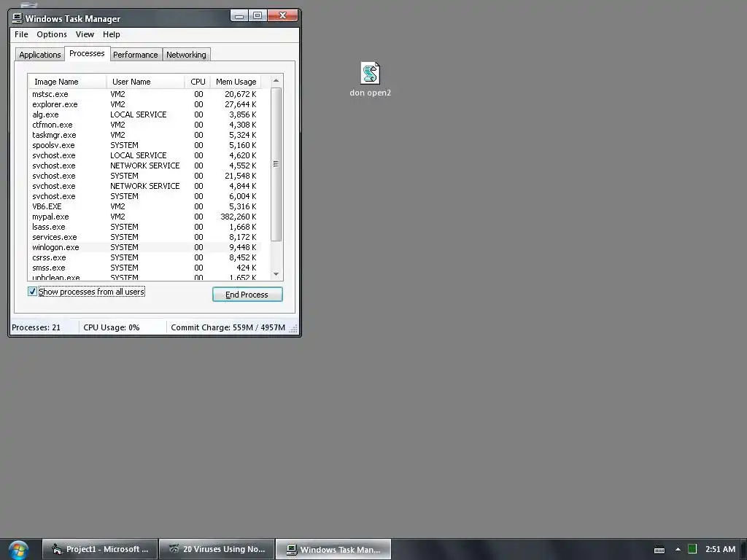
Task: Click the process list scrollbar thumb
Action: tap(276, 164)
